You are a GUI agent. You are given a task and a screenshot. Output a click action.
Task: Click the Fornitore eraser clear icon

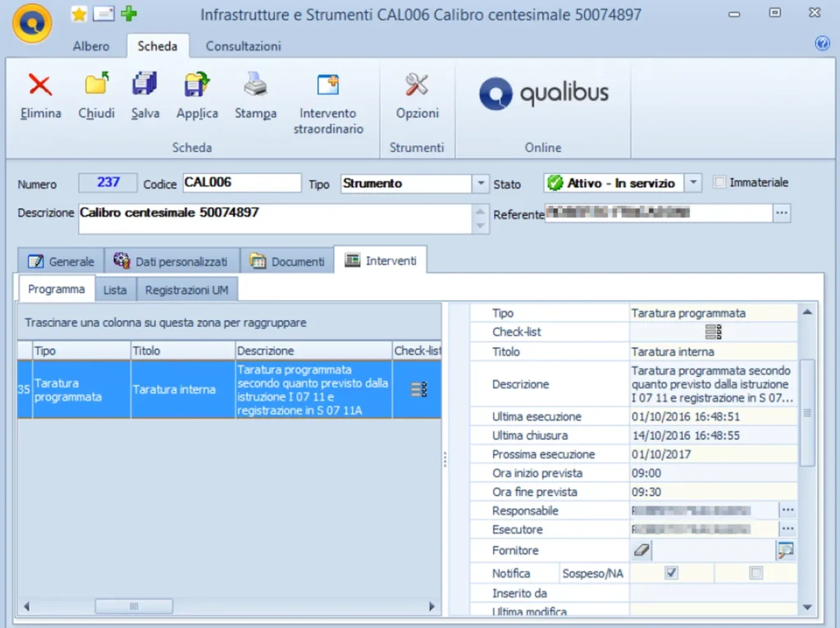click(x=642, y=551)
